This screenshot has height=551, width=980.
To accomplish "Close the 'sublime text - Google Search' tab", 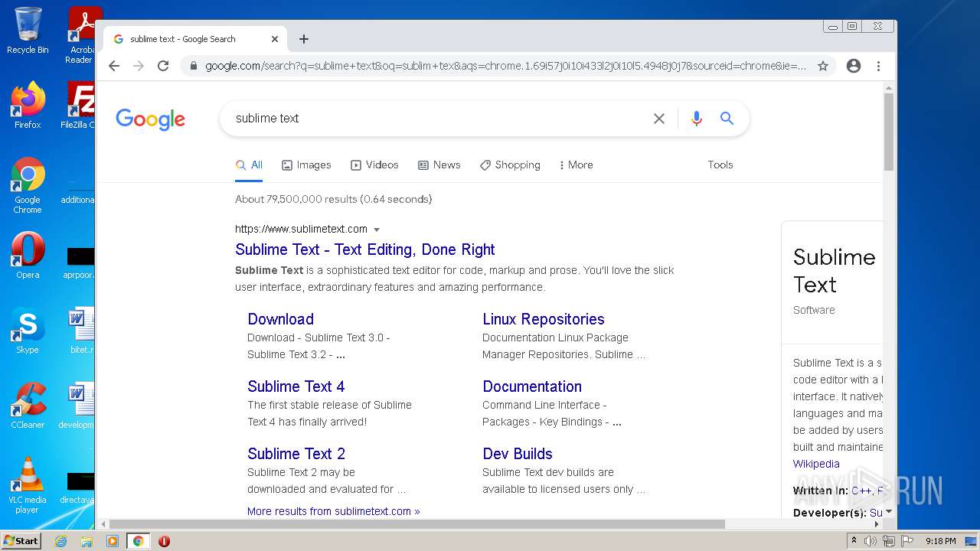I will [275, 39].
